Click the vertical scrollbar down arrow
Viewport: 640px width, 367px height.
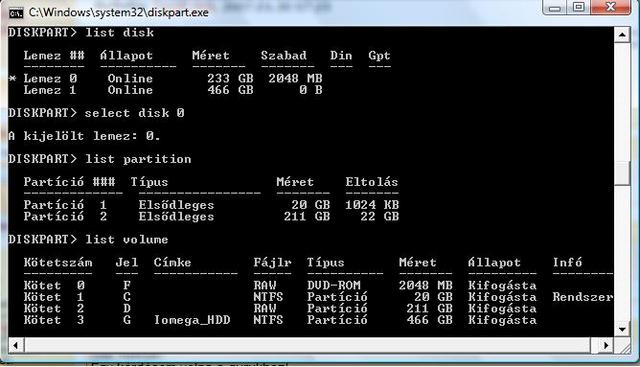point(622,329)
